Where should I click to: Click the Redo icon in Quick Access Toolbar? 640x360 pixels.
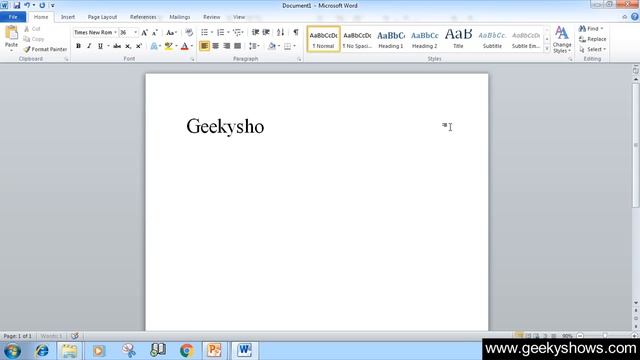(x=42, y=5)
